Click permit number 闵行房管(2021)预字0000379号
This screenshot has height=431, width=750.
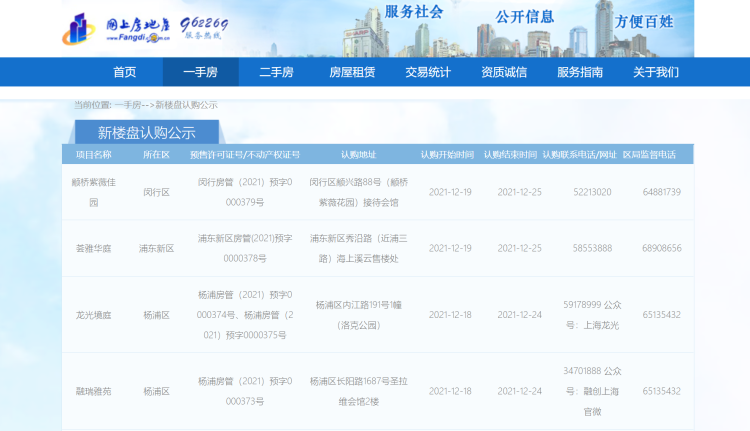[x=245, y=192]
